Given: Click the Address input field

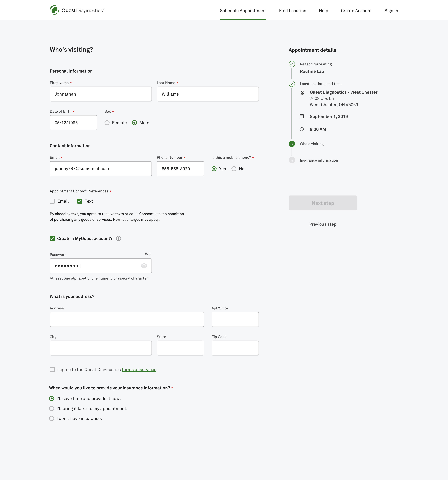Looking at the screenshot, I should (127, 319).
